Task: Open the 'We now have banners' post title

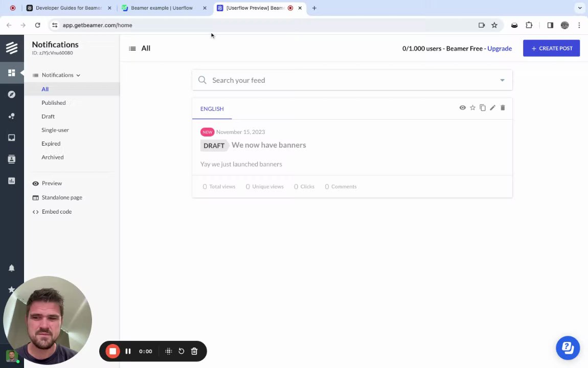Action: click(268, 145)
